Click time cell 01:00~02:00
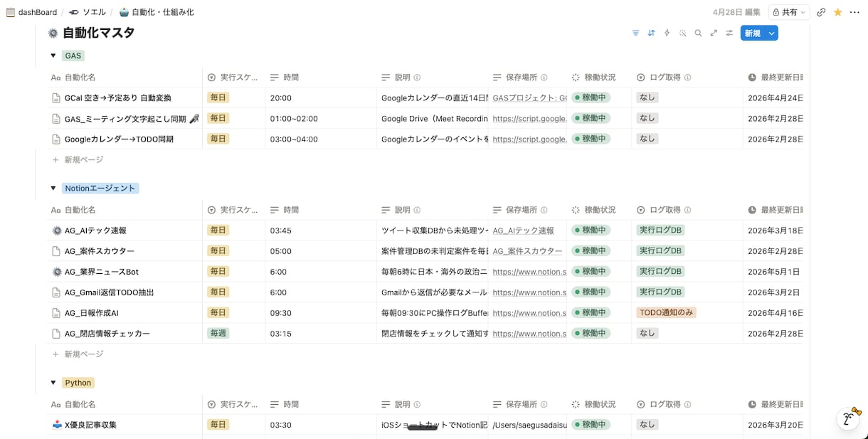868x439 pixels. pyautogui.click(x=321, y=119)
